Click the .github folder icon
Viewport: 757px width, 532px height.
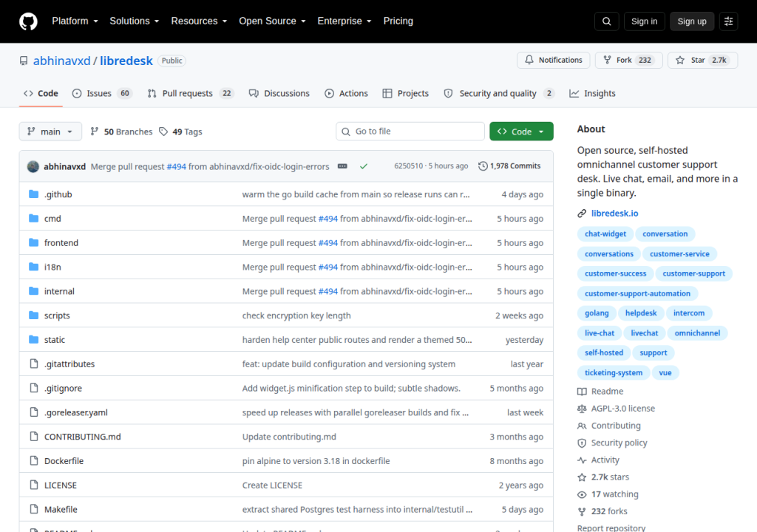[x=34, y=194]
